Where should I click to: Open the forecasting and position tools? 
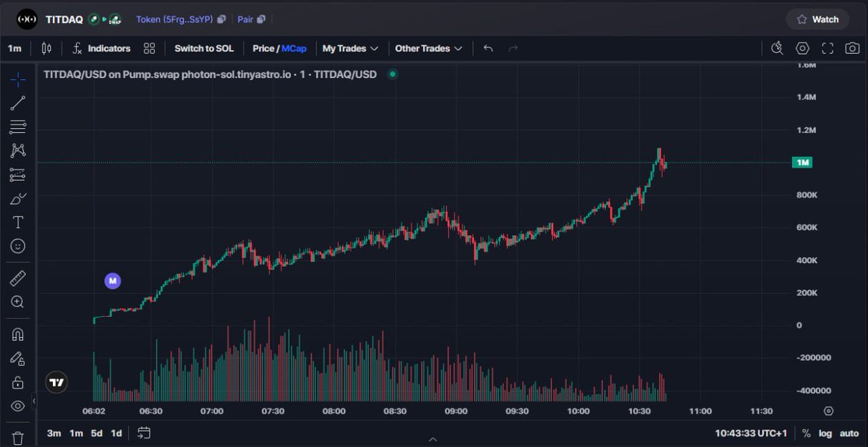tap(18, 174)
